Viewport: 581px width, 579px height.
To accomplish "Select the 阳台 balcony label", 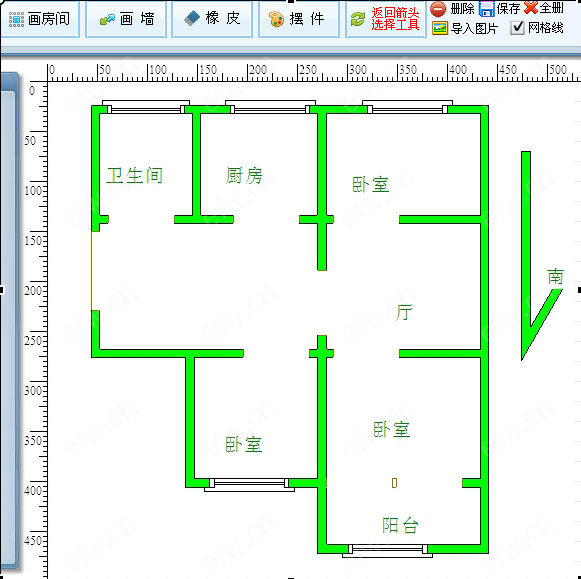I will tap(400, 525).
